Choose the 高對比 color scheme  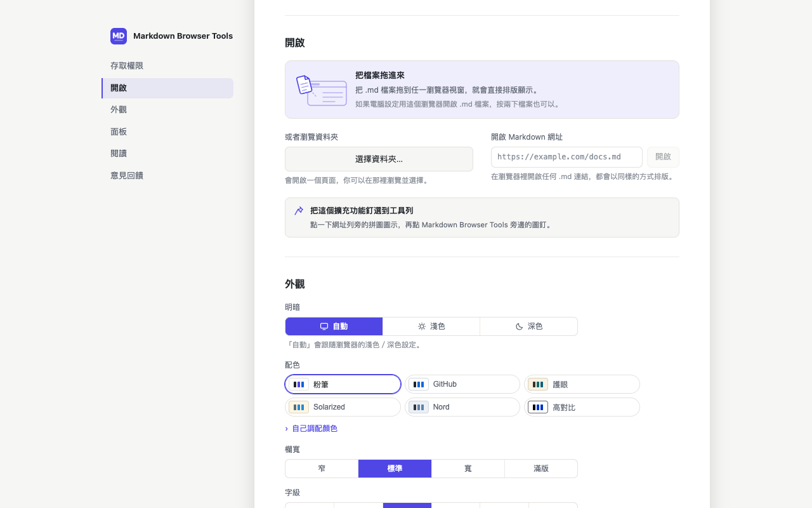[x=582, y=407]
